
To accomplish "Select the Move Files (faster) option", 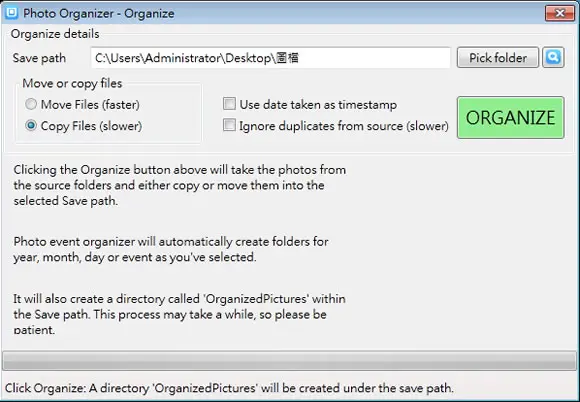I will click(31, 104).
